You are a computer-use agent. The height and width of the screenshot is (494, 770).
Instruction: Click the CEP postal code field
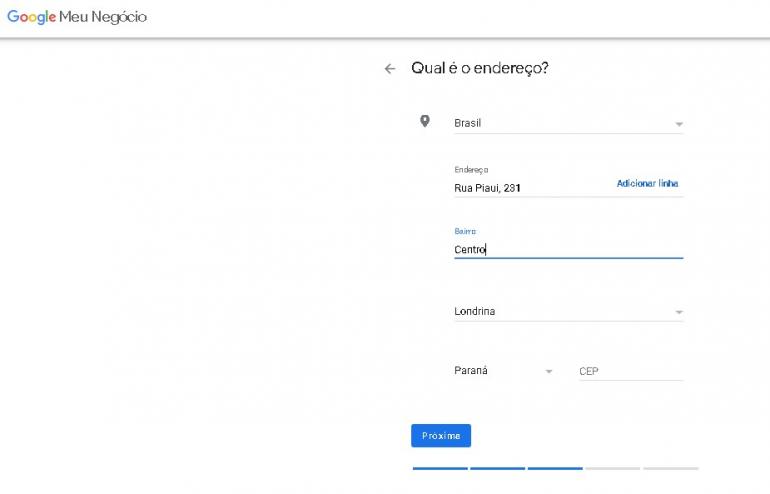(629, 372)
